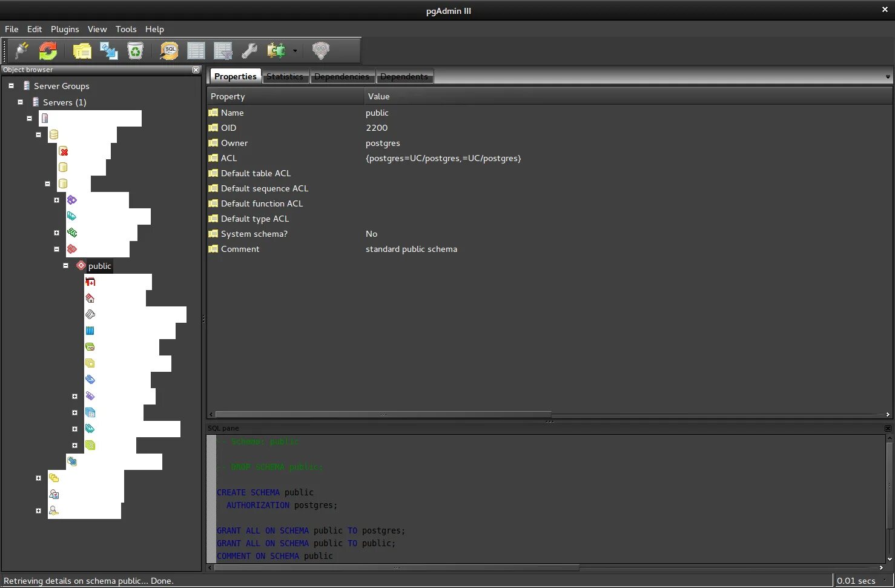Click the puzzle-piece plugins icon

pos(276,50)
